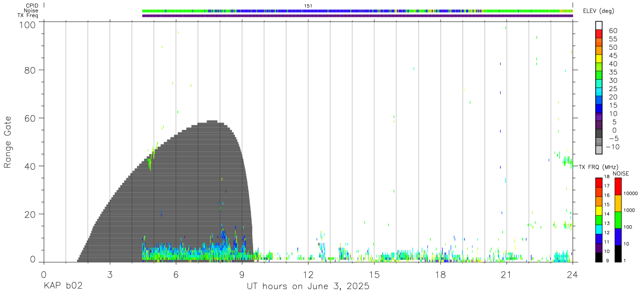Image resolution: width=644 pixels, height=297 pixels.
Task: Click the 55 label on ELEV colorbar
Action: (x=613, y=39)
